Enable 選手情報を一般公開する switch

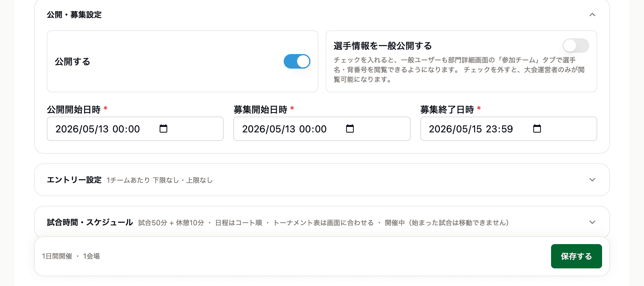point(576,46)
